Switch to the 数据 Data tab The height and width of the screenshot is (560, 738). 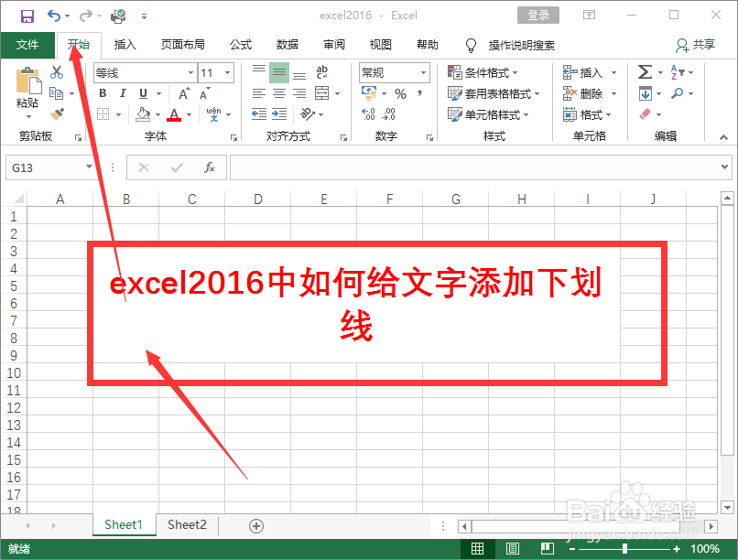288,45
